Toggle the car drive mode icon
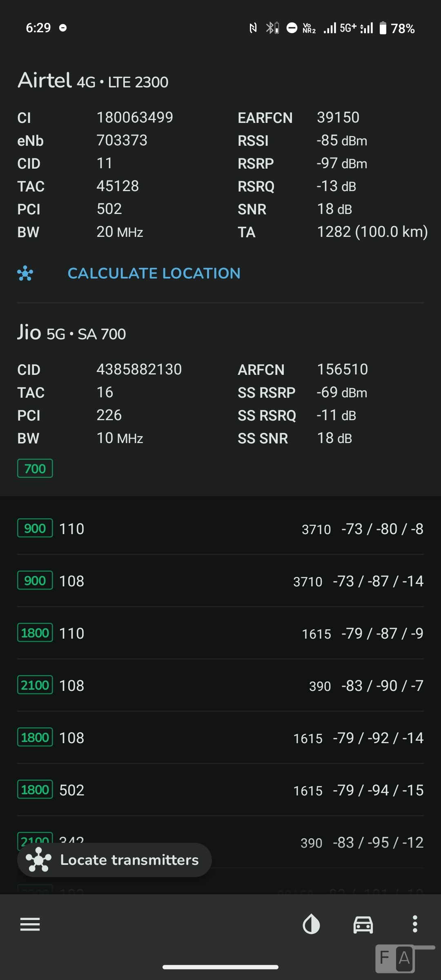Image resolution: width=441 pixels, height=980 pixels. 363,924
